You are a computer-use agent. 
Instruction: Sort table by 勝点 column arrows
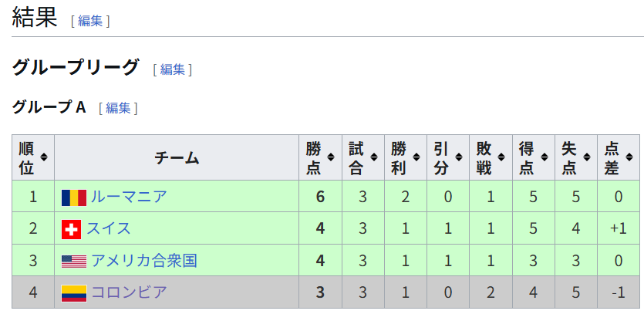(x=331, y=157)
